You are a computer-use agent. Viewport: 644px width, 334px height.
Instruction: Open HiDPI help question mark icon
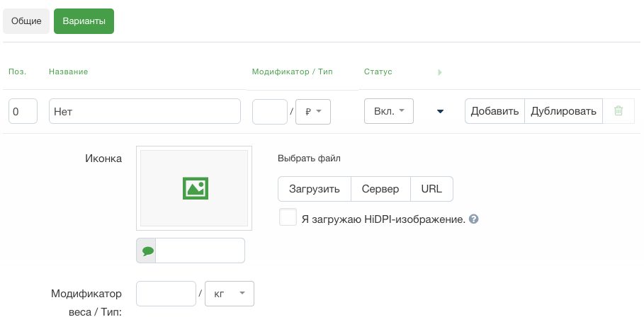coord(473,219)
